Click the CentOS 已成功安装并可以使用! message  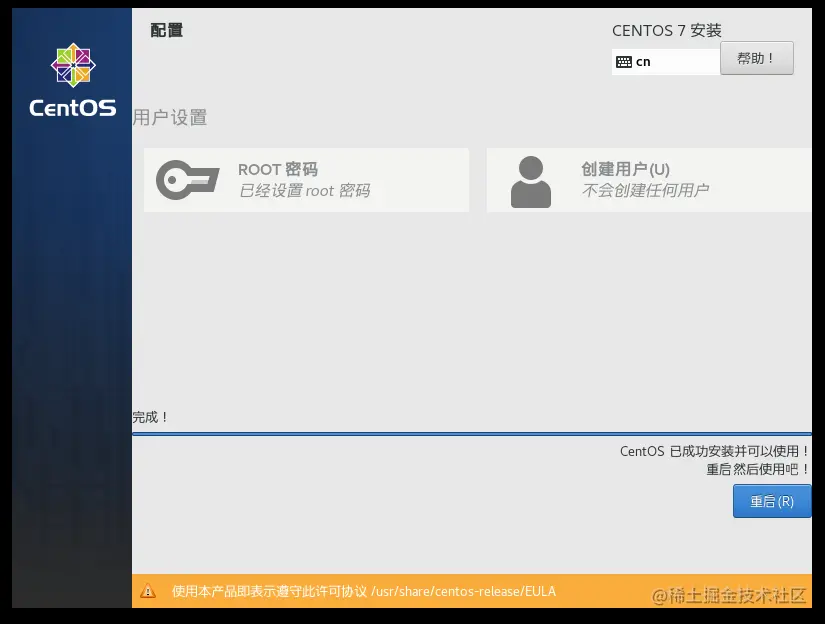(715, 451)
